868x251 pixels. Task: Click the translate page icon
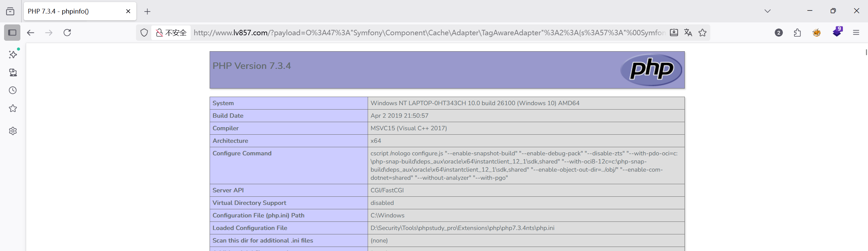688,33
